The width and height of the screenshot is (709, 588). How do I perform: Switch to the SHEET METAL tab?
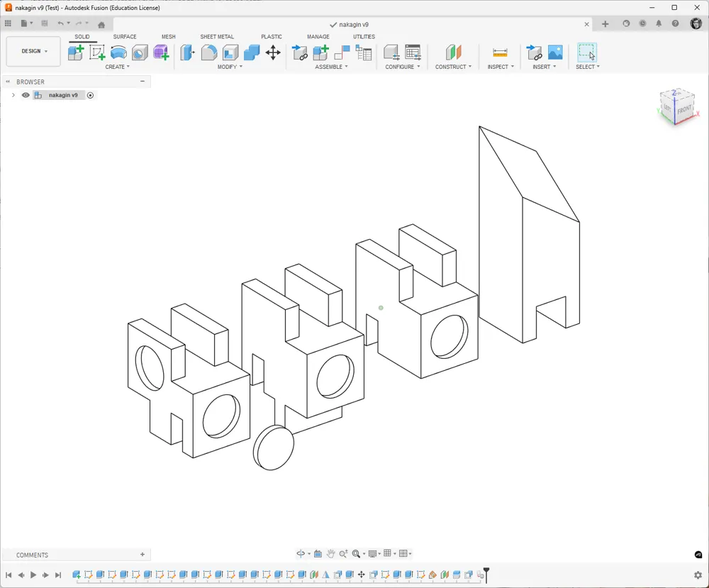click(217, 36)
